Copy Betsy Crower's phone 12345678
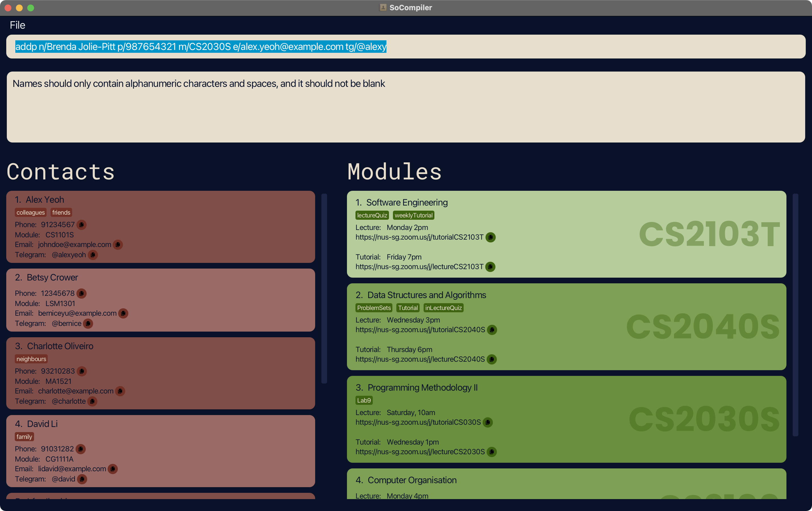 (81, 293)
